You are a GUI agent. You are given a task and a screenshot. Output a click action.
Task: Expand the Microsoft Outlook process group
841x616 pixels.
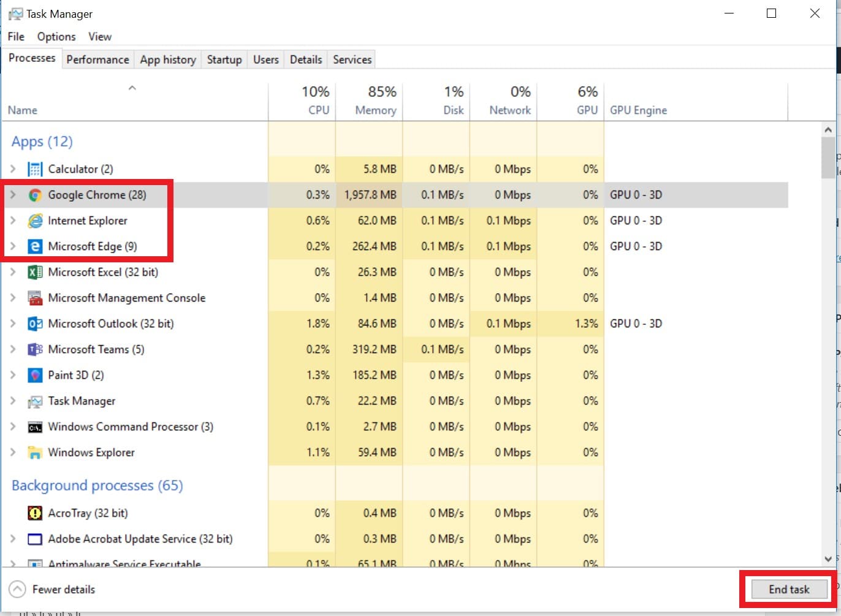(x=13, y=324)
